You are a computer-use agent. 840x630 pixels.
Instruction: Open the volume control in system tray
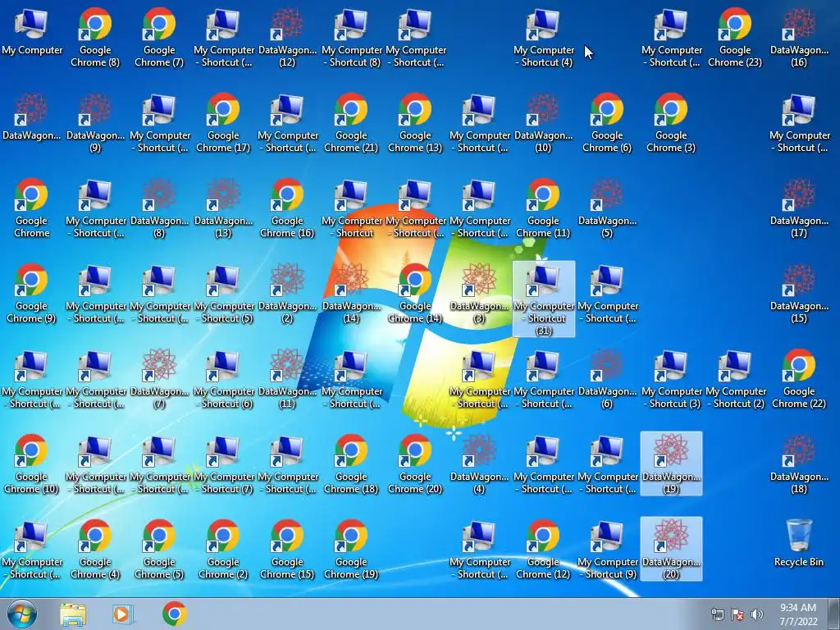pos(757,614)
